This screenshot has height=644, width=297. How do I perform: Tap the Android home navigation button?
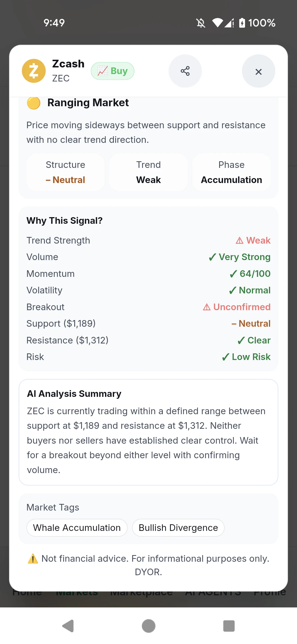[x=148, y=626]
